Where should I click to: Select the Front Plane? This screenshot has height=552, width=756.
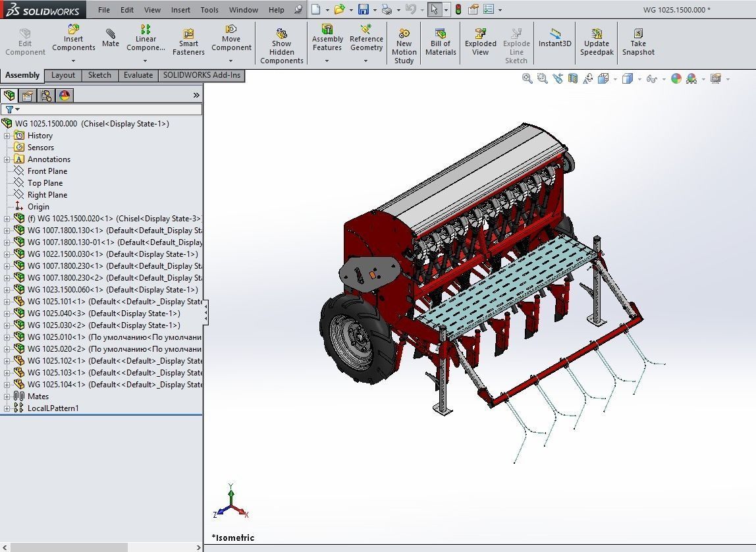click(47, 171)
